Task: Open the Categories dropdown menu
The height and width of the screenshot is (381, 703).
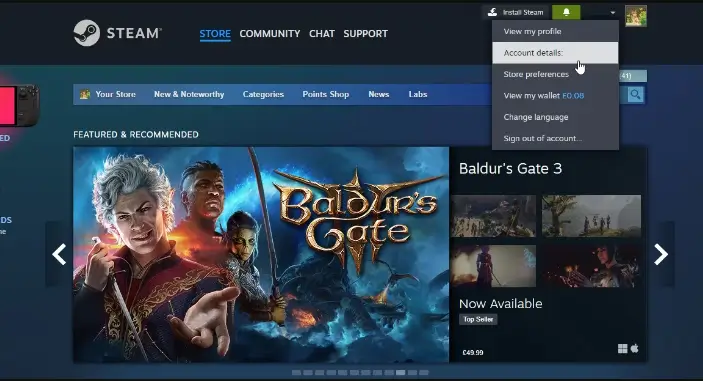Action: 263,94
